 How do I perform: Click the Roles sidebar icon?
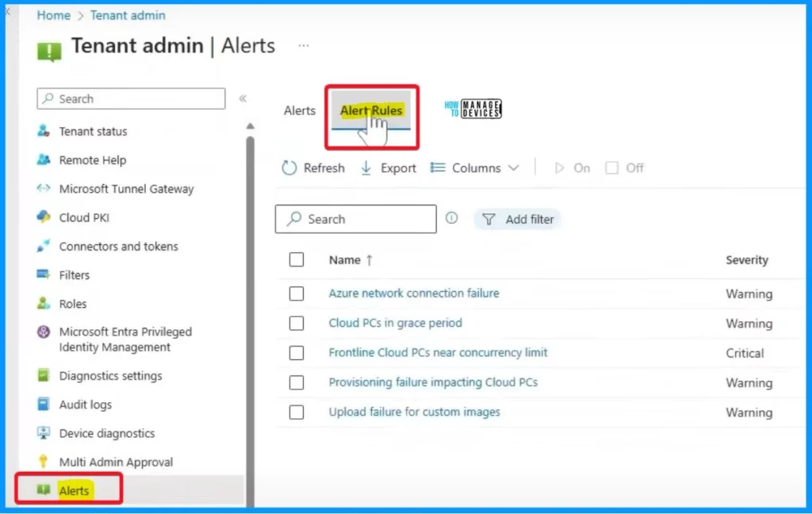click(44, 303)
